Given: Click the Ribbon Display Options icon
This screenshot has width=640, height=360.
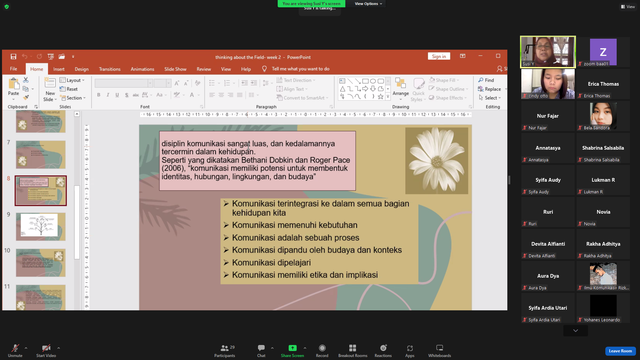Looking at the screenshot, I should [x=462, y=56].
